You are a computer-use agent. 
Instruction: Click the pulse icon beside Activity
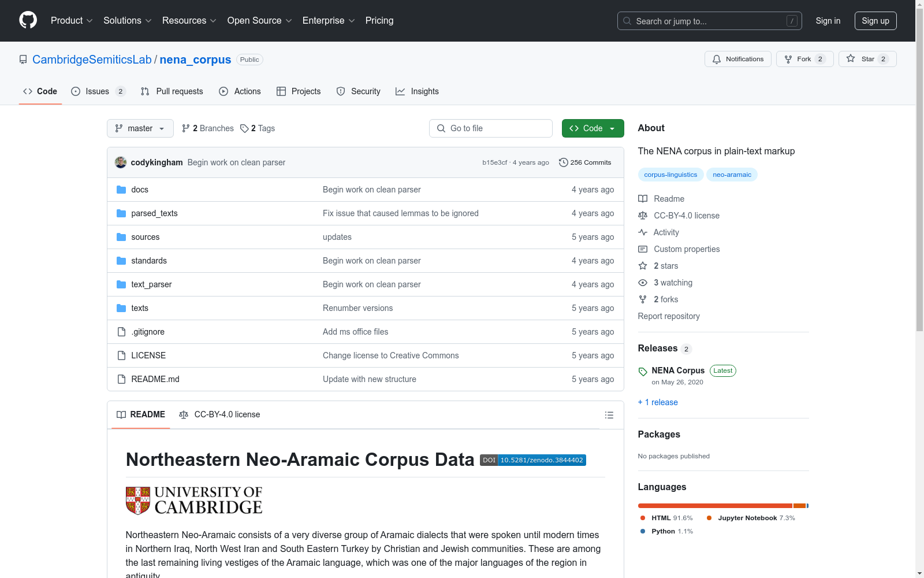point(643,232)
